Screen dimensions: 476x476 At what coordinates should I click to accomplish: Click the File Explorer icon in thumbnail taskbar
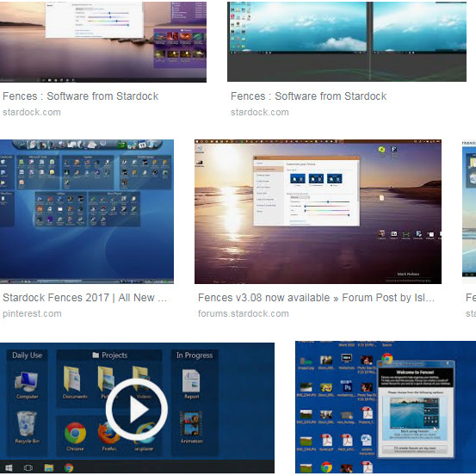pos(49,467)
